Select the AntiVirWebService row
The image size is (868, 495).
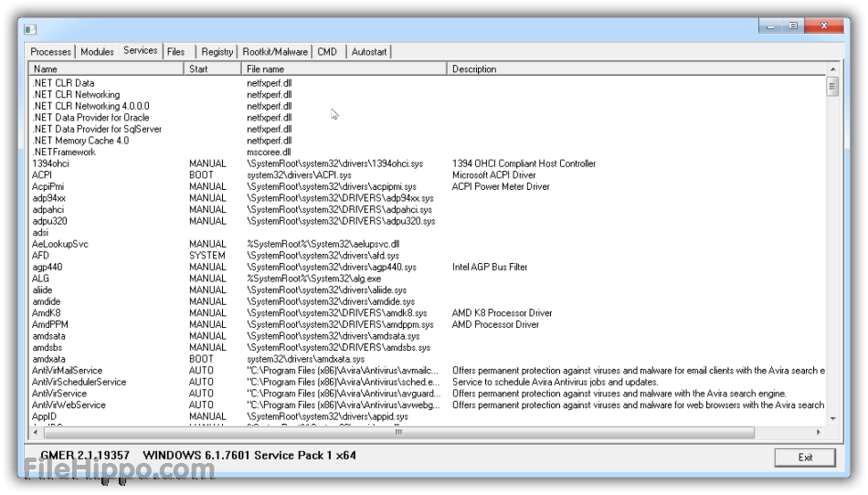coord(428,405)
